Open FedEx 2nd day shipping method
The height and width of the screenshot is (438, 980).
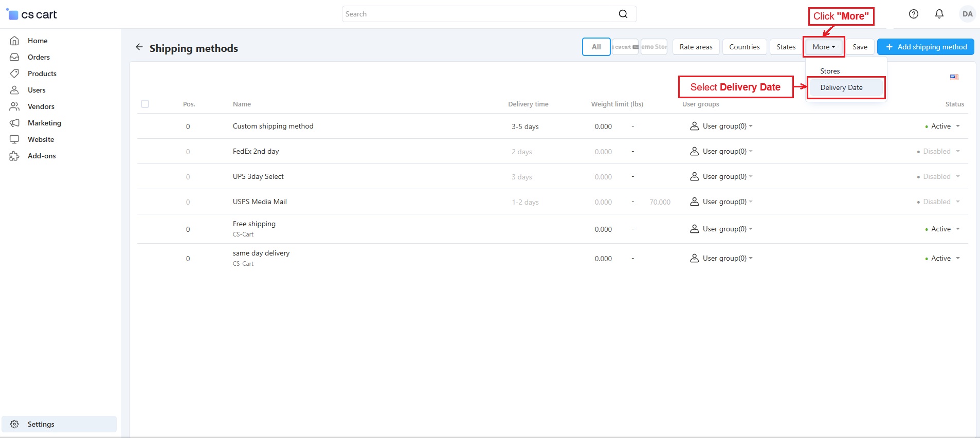coord(256,151)
